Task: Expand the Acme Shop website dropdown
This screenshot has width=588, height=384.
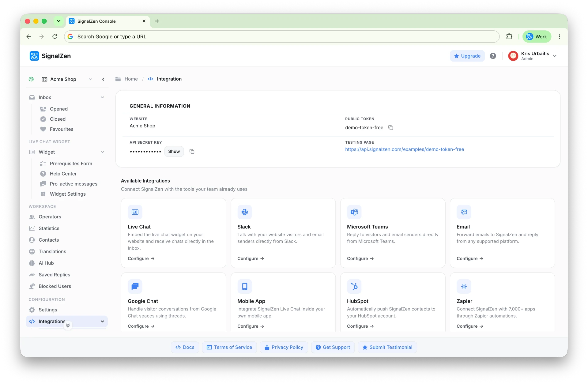Action: click(90, 79)
